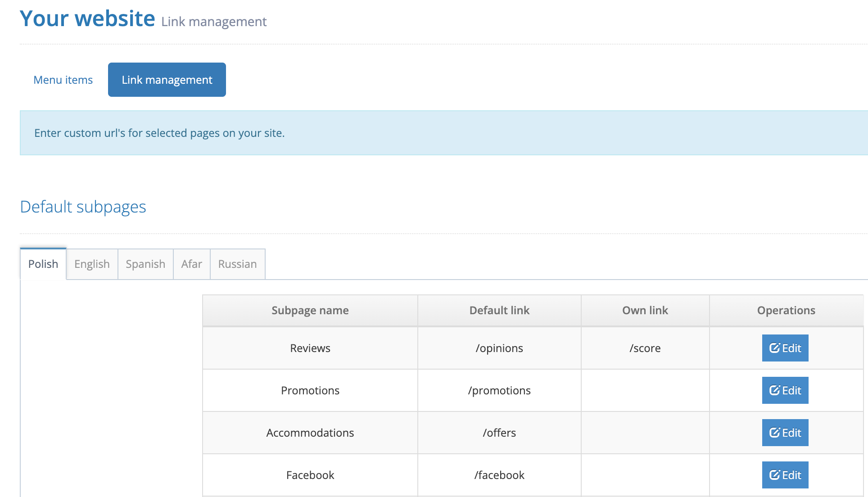Switch to the Polish language tab
Viewport: 868px width, 497px height.
point(43,264)
